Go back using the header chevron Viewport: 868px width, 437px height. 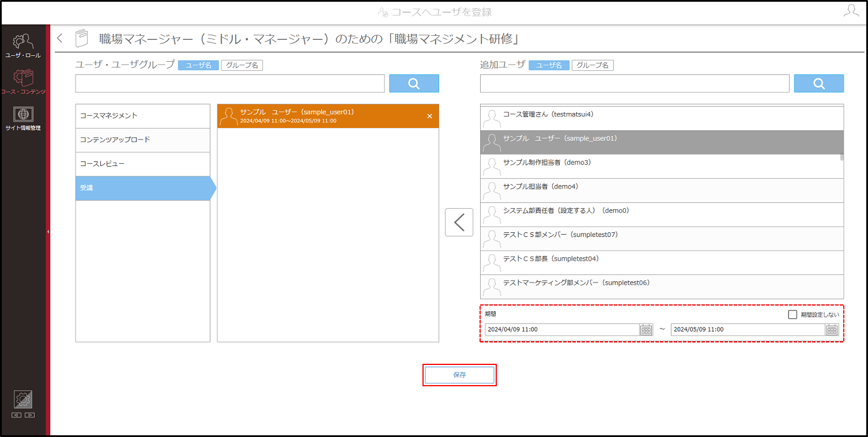point(60,39)
